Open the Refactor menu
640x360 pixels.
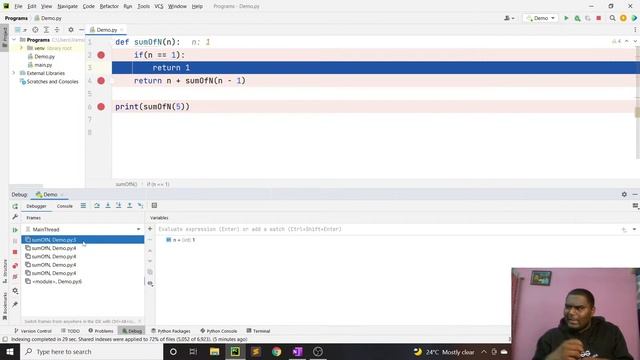pos(109,7)
